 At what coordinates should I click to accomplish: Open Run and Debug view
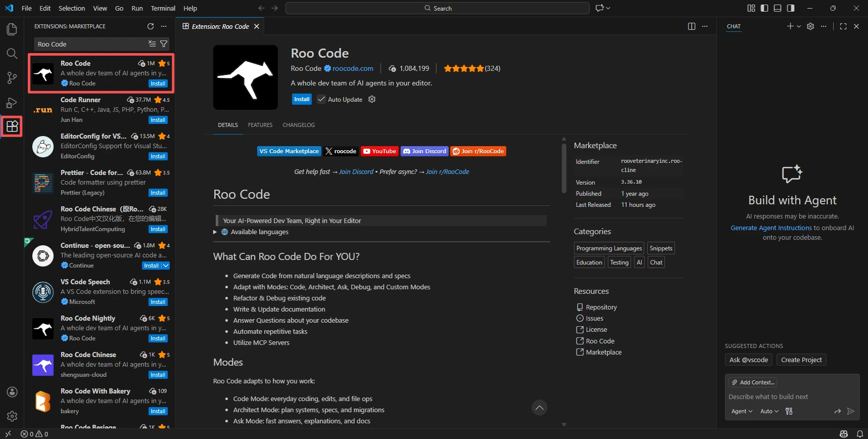[12, 103]
